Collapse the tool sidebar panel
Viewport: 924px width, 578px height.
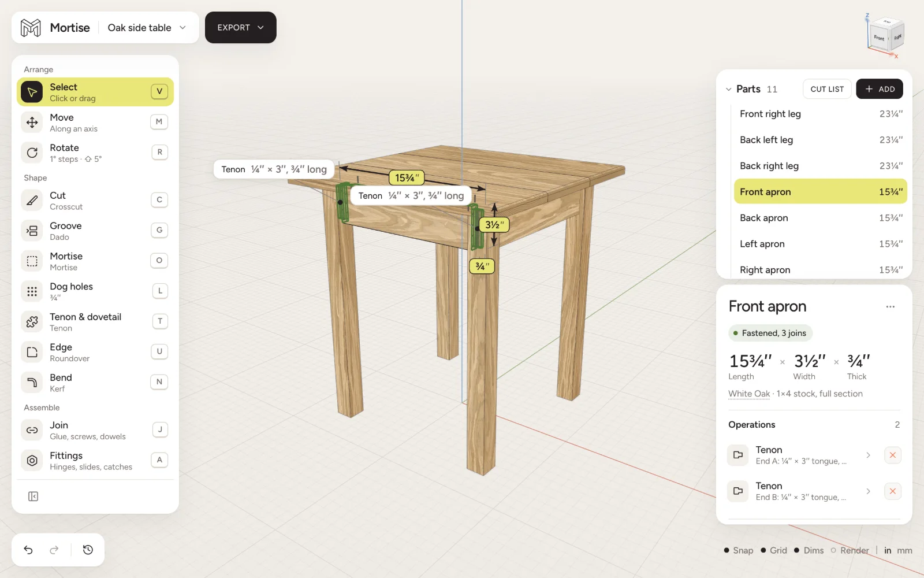(33, 497)
